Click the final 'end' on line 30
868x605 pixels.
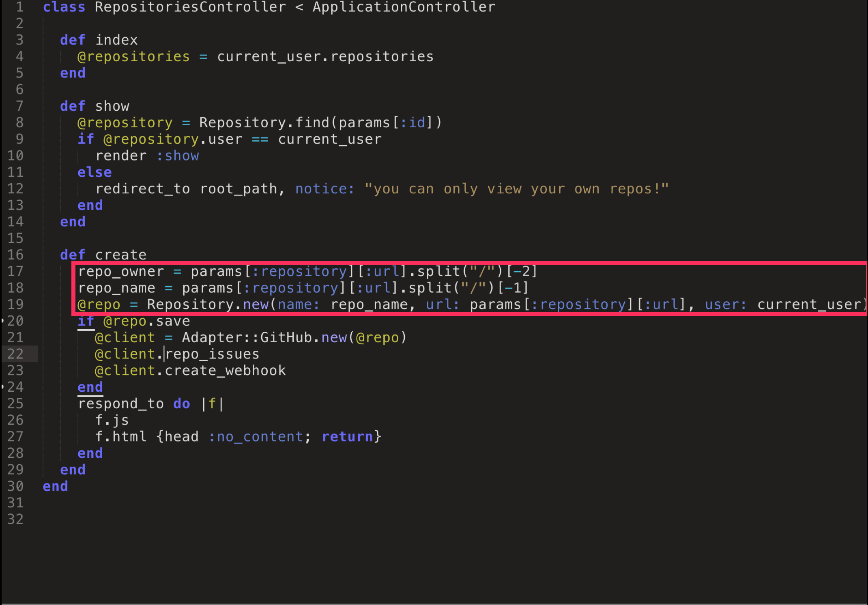pos(55,486)
